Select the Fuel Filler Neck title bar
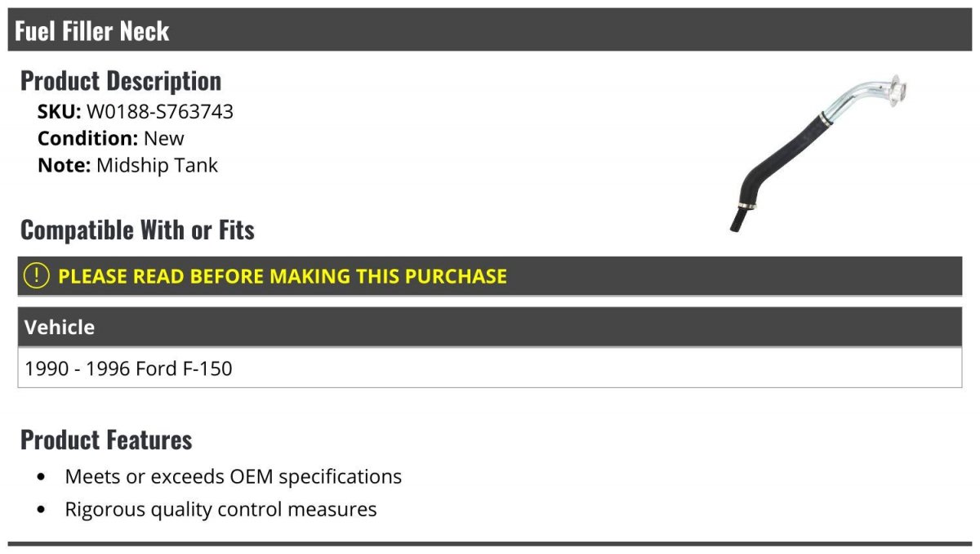 click(490, 30)
